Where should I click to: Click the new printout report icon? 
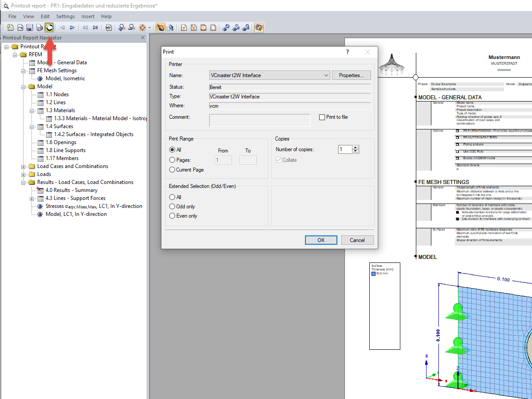(10, 27)
